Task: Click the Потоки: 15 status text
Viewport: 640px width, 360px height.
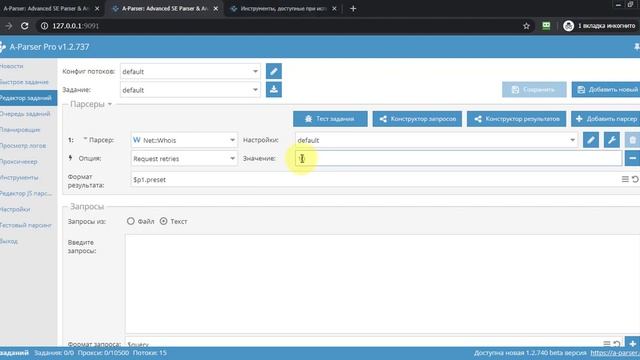Action: [150, 353]
